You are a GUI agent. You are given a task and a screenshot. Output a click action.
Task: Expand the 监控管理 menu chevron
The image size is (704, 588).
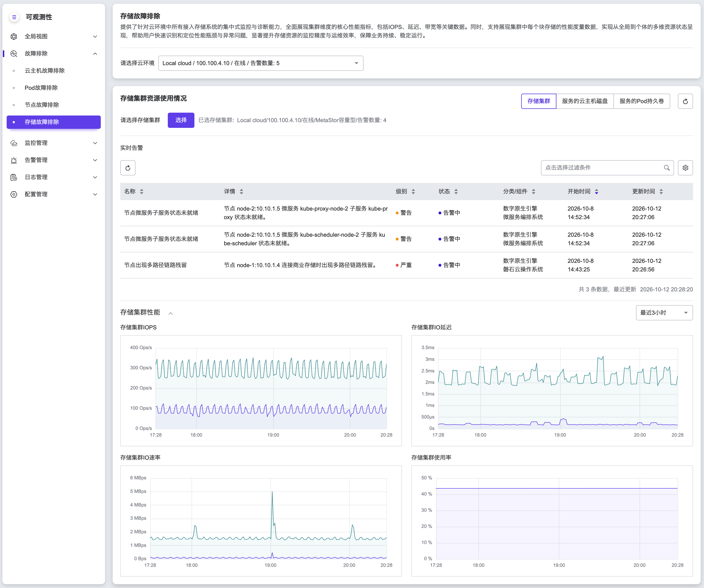click(95, 143)
